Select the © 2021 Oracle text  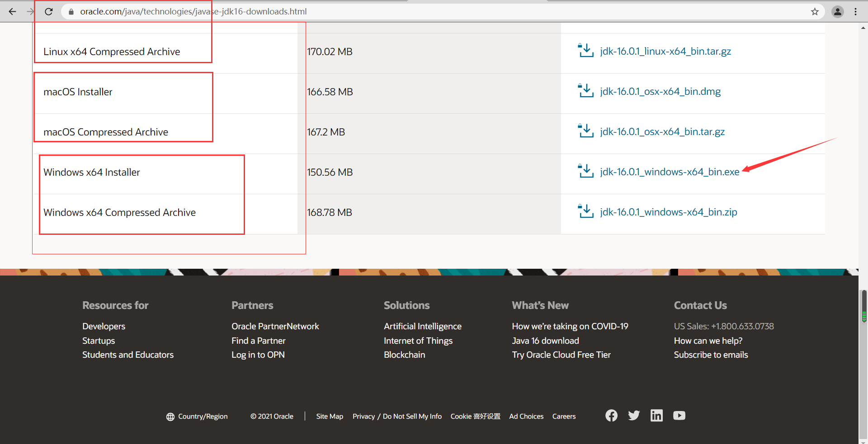coord(272,416)
